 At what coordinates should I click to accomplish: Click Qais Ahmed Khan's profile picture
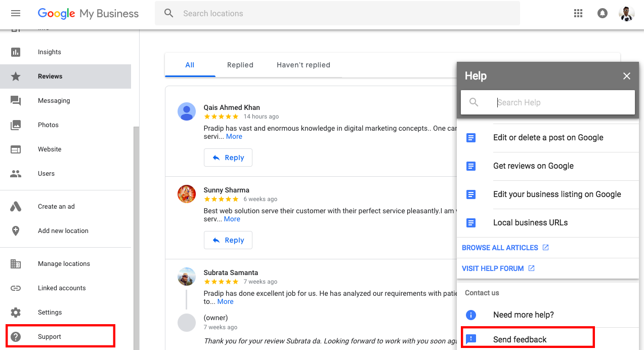187,111
